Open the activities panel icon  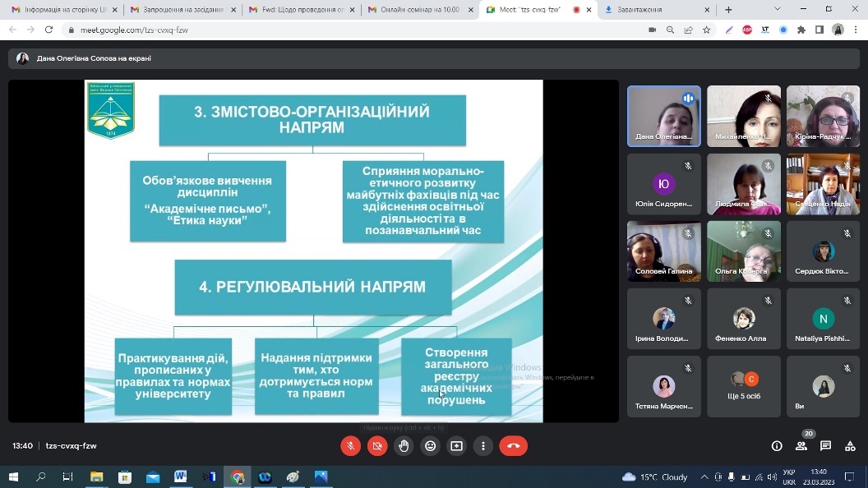tap(850, 446)
